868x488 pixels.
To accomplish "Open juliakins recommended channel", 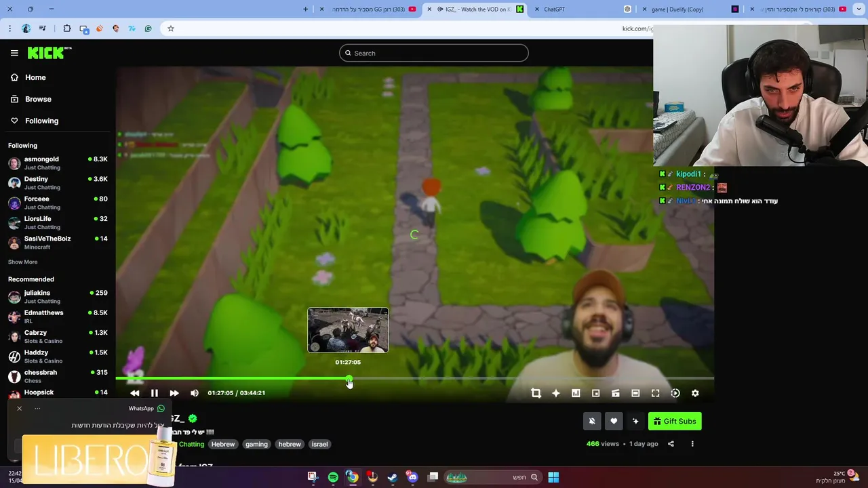I will point(58,297).
